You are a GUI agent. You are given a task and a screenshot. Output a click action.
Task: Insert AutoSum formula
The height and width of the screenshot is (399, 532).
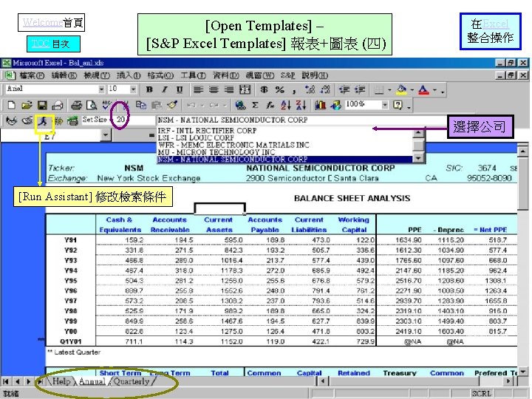tap(255, 105)
